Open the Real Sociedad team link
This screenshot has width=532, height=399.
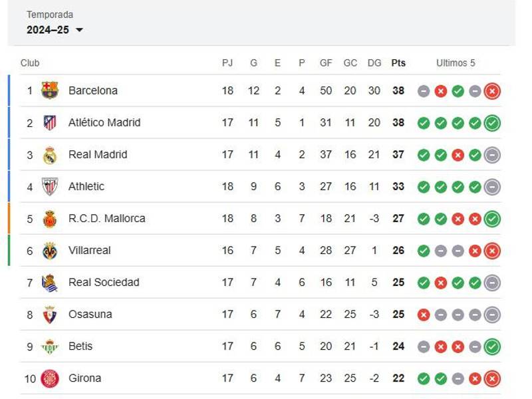(x=102, y=282)
